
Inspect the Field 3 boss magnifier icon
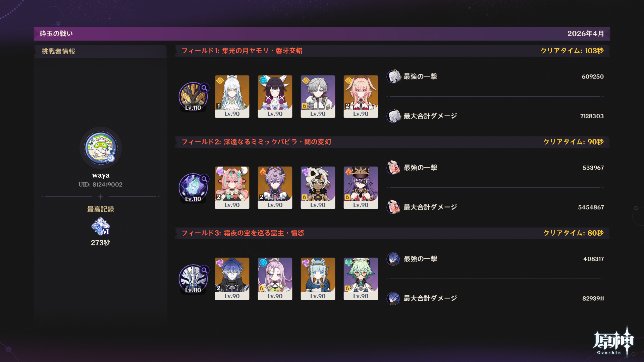[x=204, y=270]
